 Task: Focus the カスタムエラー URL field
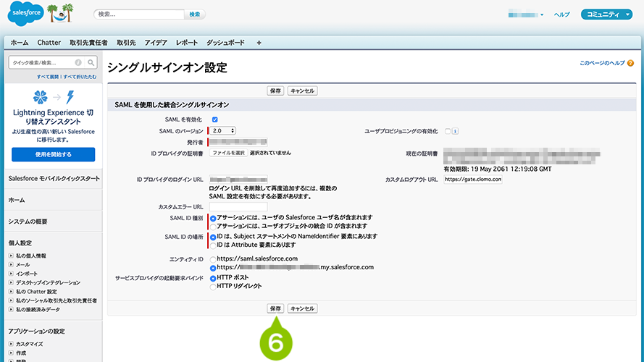(238, 206)
